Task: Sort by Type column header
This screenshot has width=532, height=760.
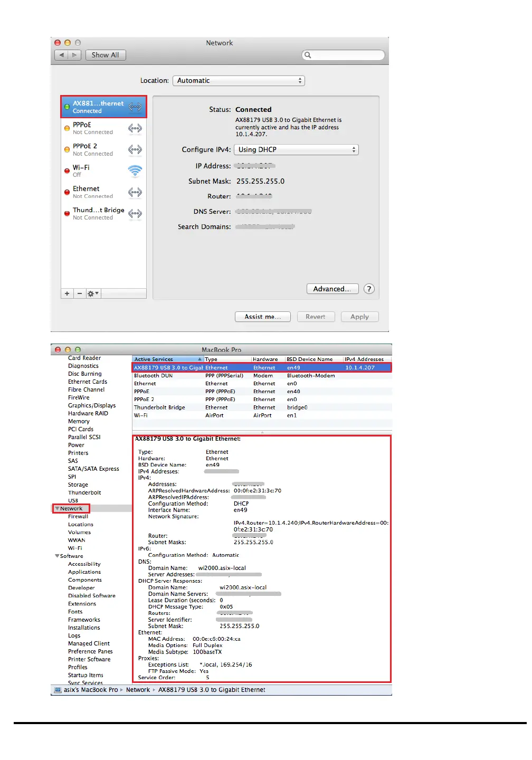Action: pyautogui.click(x=227, y=359)
